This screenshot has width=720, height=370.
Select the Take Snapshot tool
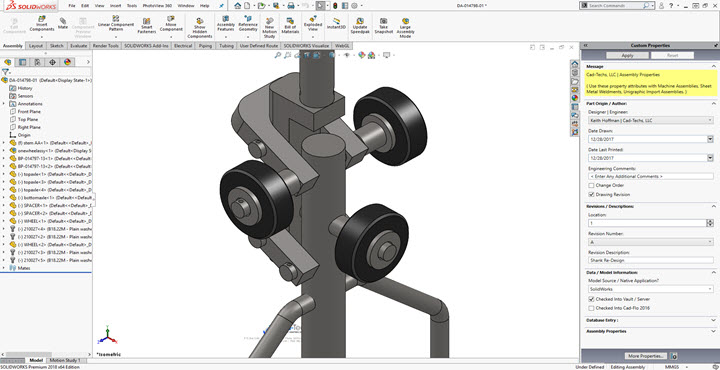tap(383, 26)
